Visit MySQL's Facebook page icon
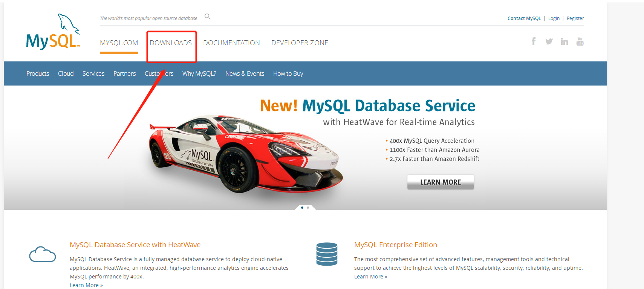 tap(534, 41)
